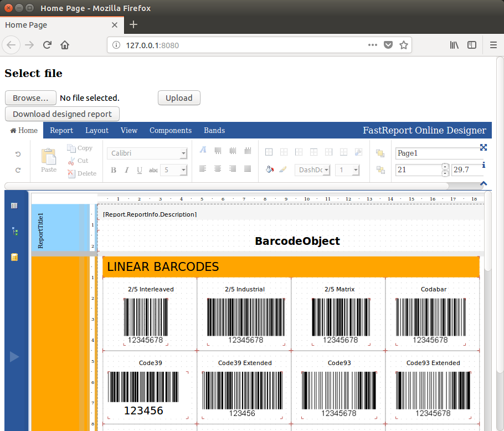Click the Undo arrow icon
The width and height of the screenshot is (504, 431).
click(x=18, y=154)
